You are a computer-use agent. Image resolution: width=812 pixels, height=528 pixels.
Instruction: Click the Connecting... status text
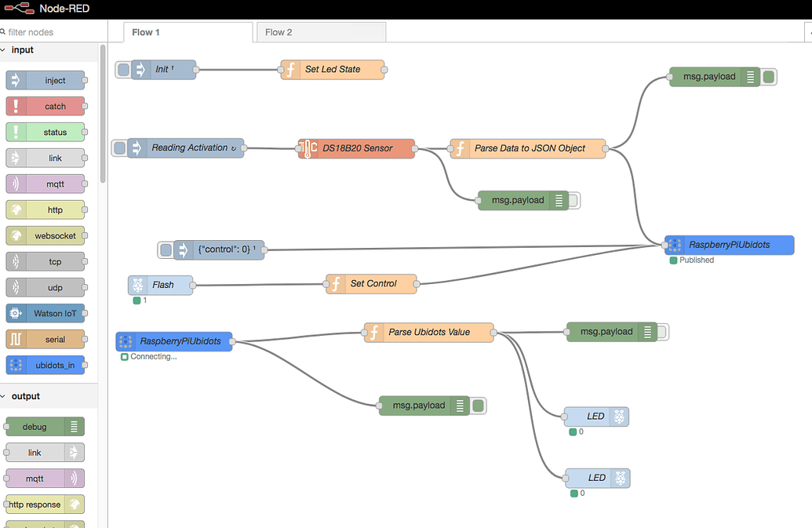[153, 357]
